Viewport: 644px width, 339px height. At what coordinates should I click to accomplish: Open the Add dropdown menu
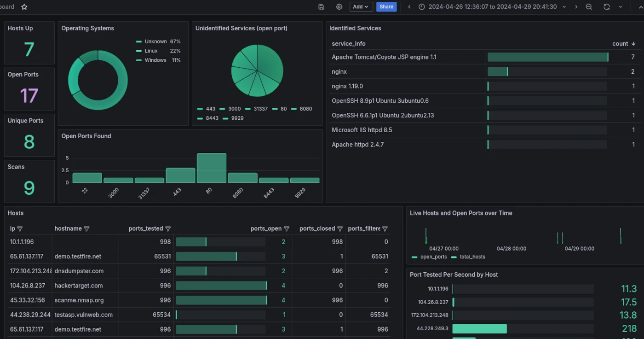tap(361, 7)
